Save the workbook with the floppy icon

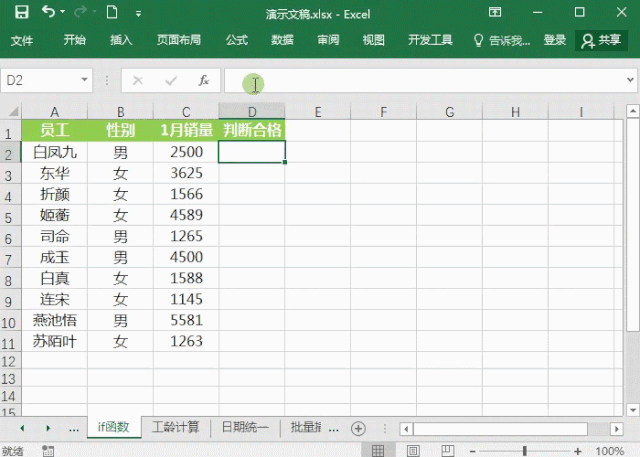coord(22,12)
